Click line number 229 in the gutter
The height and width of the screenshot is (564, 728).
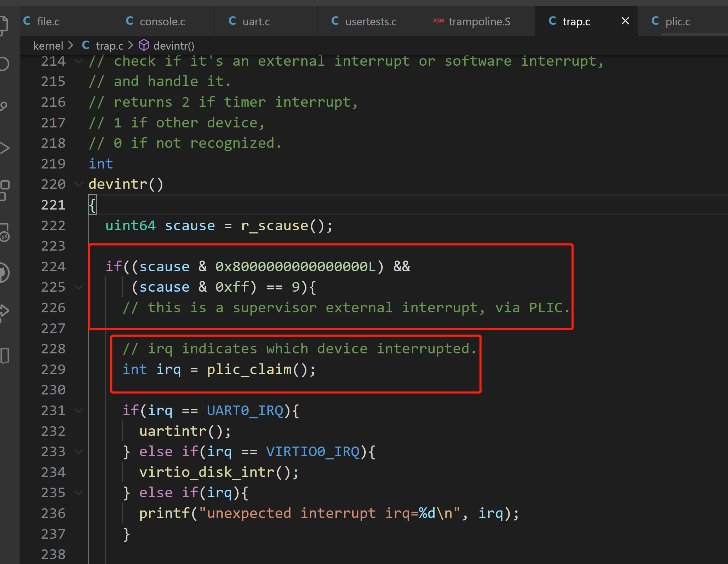tap(53, 369)
